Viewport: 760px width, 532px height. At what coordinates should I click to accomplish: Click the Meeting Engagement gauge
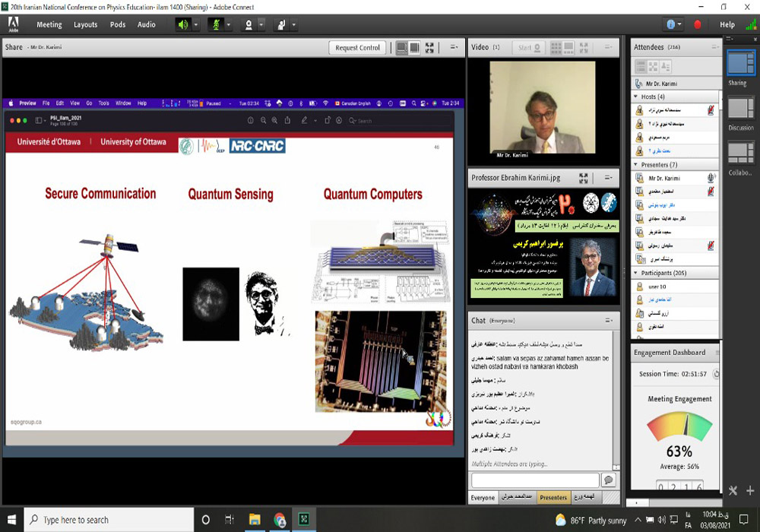(679, 427)
